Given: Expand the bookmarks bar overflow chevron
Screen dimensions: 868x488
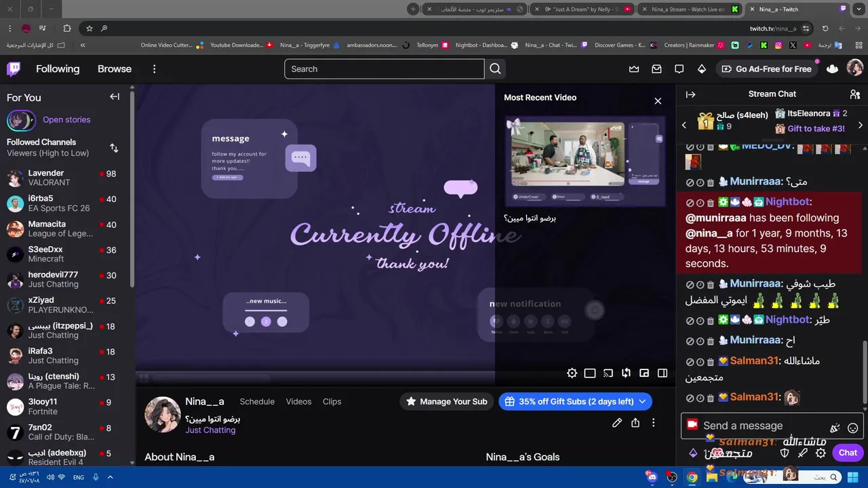Looking at the screenshot, I should [83, 45].
